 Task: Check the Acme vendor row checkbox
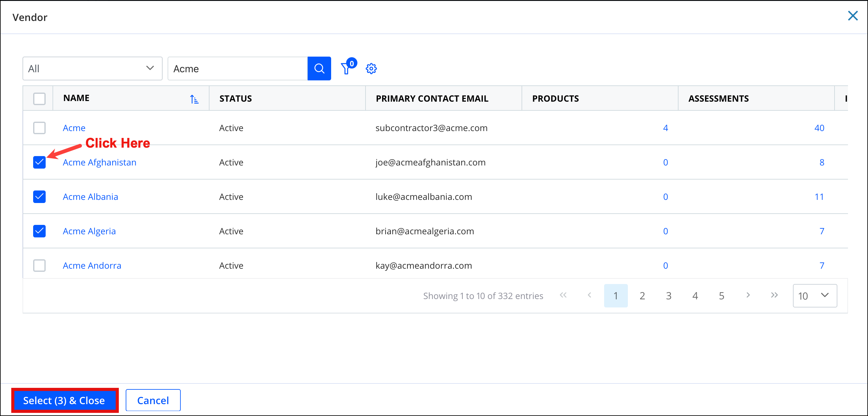[x=39, y=128]
